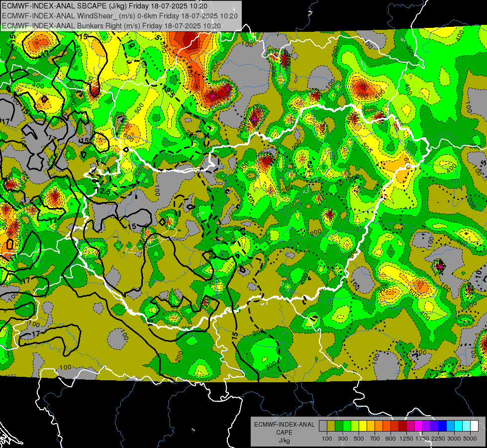The height and width of the screenshot is (448, 487).
Task: Click the grey below-100 CAPE legend swatch
Action: 323,426
